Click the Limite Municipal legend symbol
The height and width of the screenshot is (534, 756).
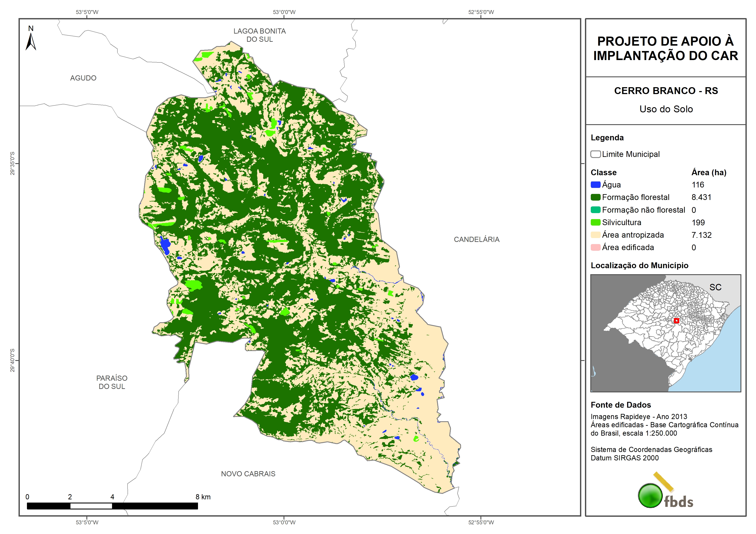tap(595, 154)
